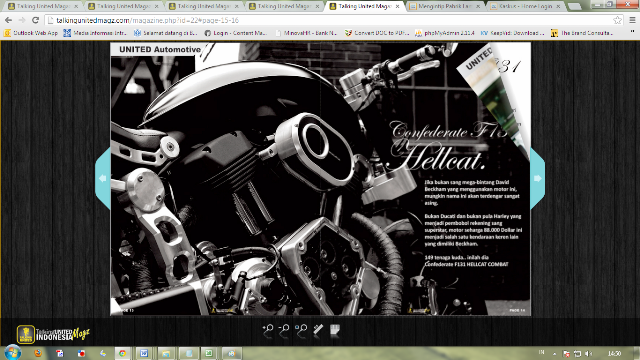The image size is (640, 360).
Task: Open the Selamat datang di B.. bookmark
Action: [x=166, y=33]
